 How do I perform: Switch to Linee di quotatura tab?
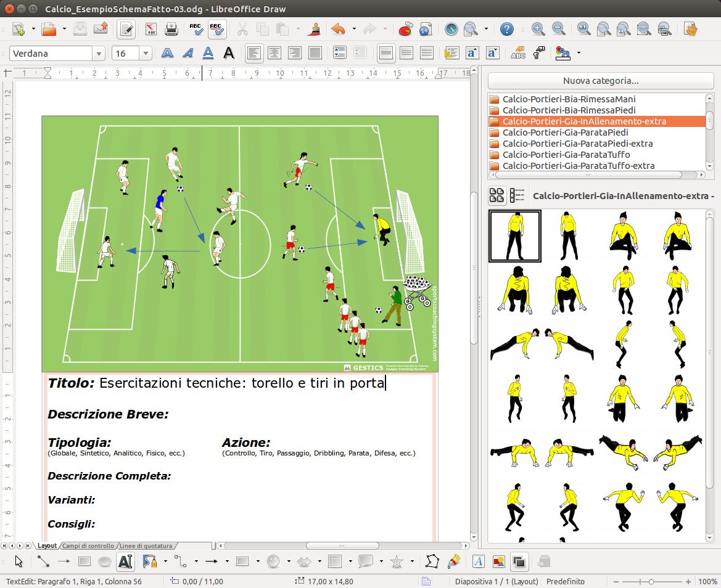(146, 546)
